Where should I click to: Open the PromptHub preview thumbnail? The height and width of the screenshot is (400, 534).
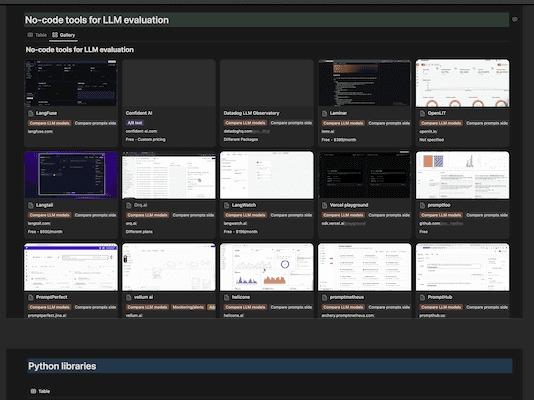[462, 267]
